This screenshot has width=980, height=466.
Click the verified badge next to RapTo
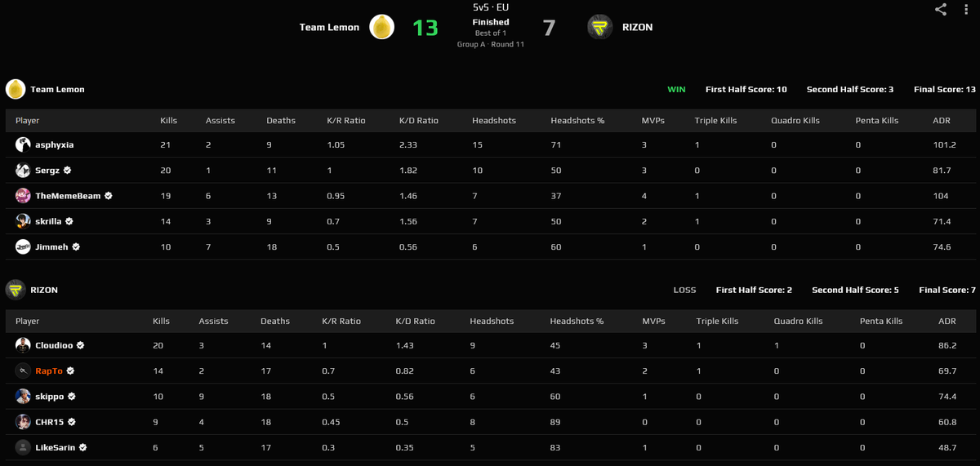tap(70, 371)
